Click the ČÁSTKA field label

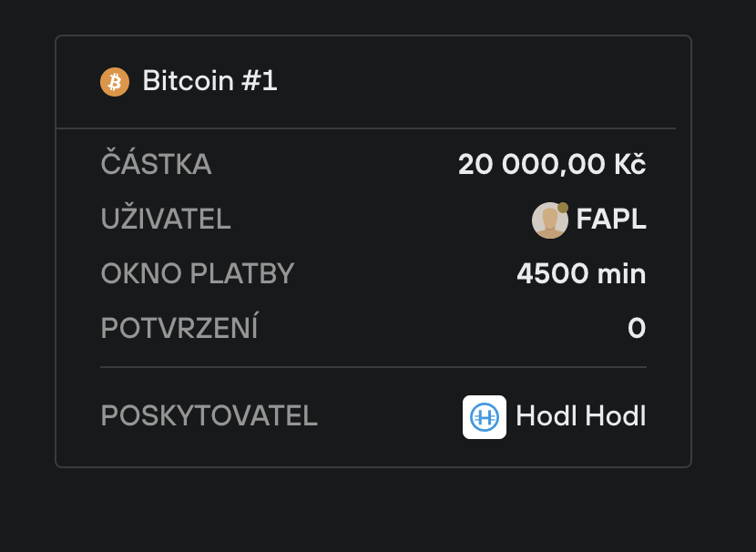pyautogui.click(x=156, y=165)
